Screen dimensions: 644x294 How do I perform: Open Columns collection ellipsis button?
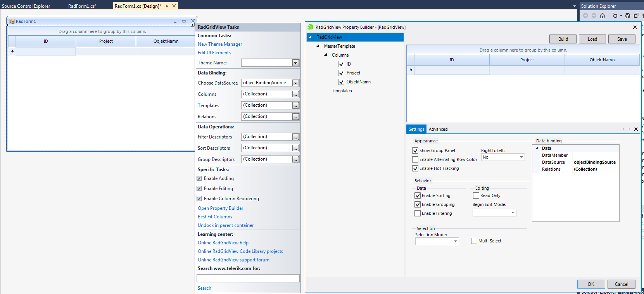pyautogui.click(x=295, y=94)
